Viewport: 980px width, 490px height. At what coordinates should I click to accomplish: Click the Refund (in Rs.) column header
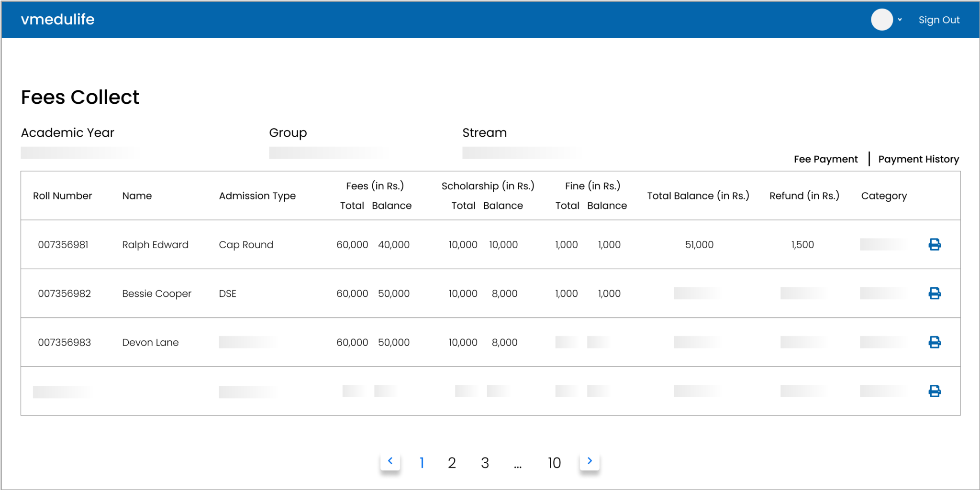click(804, 196)
